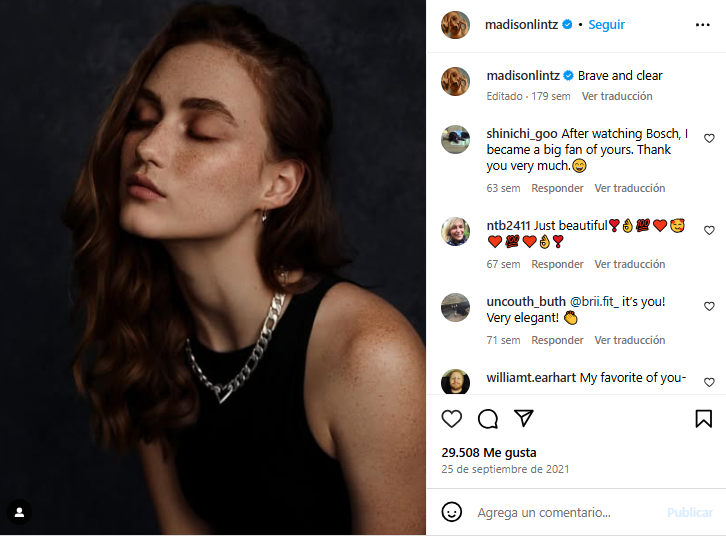
Task: Translate the caption with Ver traducción
Action: coord(617,96)
